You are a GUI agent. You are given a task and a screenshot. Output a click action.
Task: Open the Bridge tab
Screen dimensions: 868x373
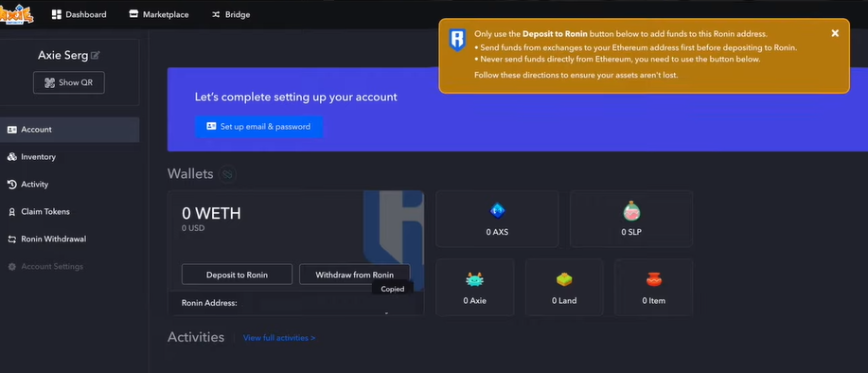coord(231,14)
